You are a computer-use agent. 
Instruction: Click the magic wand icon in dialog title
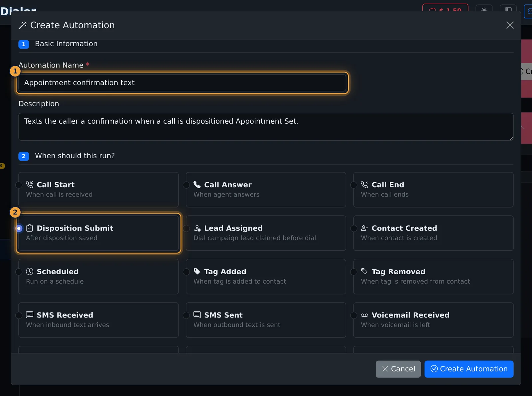23,25
